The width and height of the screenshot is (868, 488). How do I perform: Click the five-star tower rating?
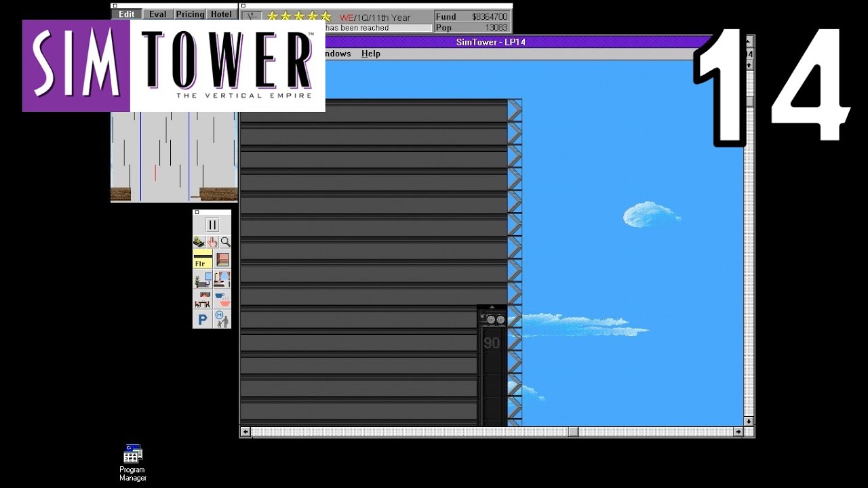pyautogui.click(x=298, y=16)
